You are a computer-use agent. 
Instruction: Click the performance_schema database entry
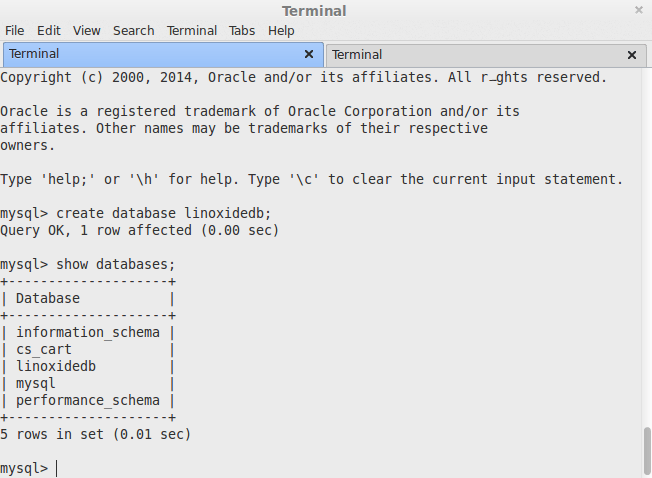click(88, 400)
